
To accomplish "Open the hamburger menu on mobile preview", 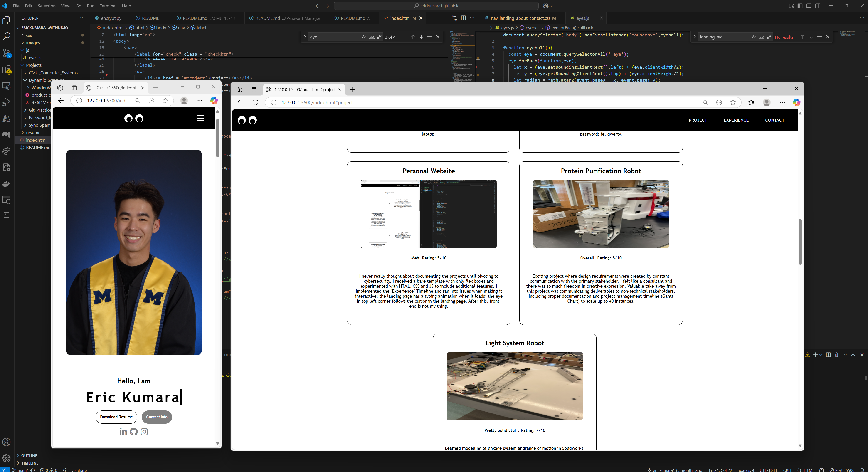I will (200, 118).
